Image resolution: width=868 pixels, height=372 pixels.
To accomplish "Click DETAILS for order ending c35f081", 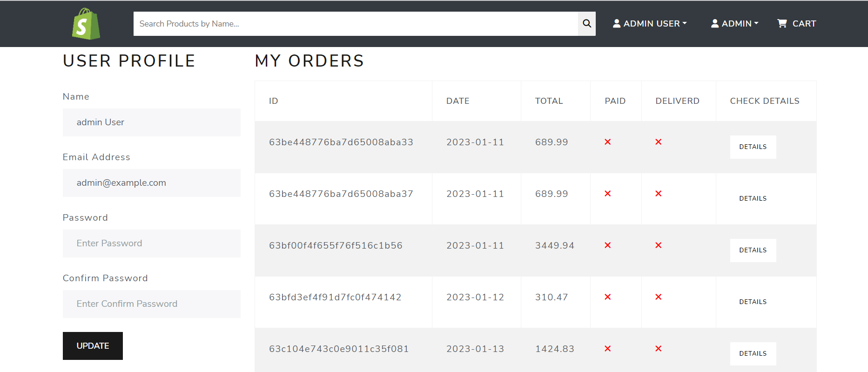I will coord(753,353).
